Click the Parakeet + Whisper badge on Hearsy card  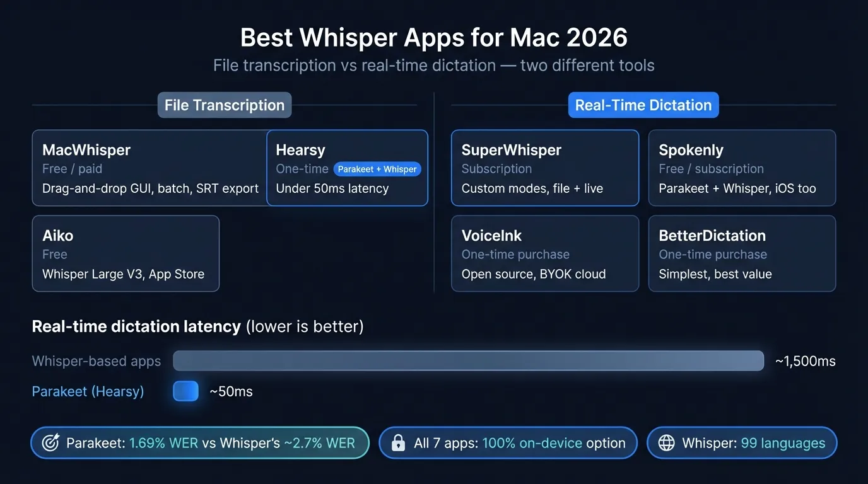377,169
